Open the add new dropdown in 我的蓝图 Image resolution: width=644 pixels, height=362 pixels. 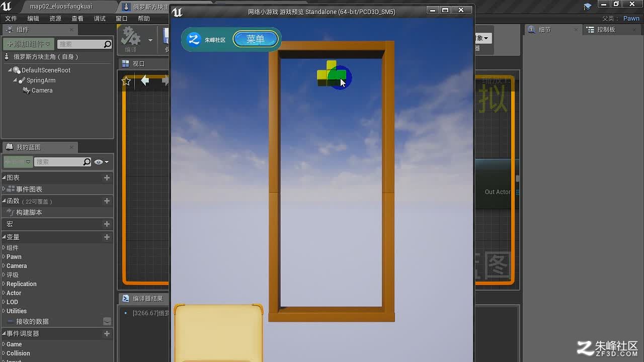pos(18,162)
